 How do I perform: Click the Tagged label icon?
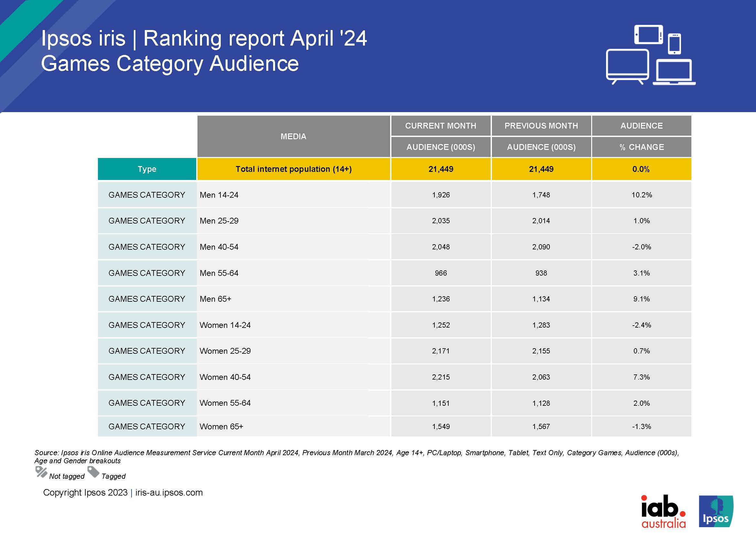tap(93, 472)
